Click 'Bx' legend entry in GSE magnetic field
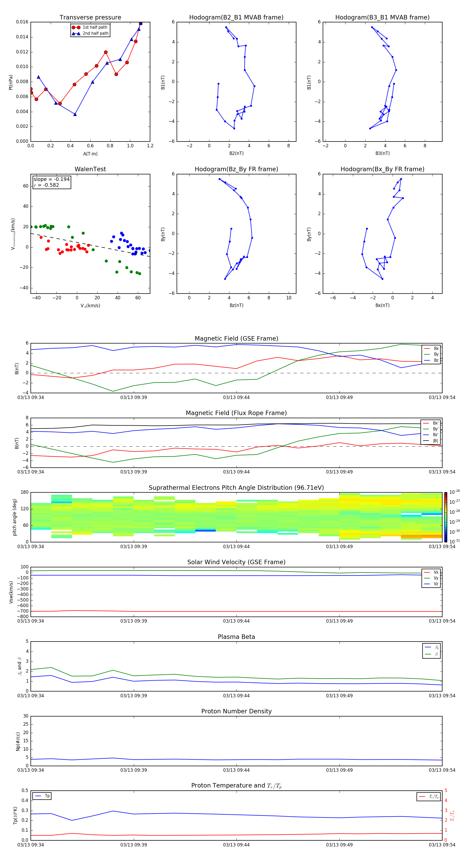Viewport: 473px width, 868px height. tap(431, 349)
